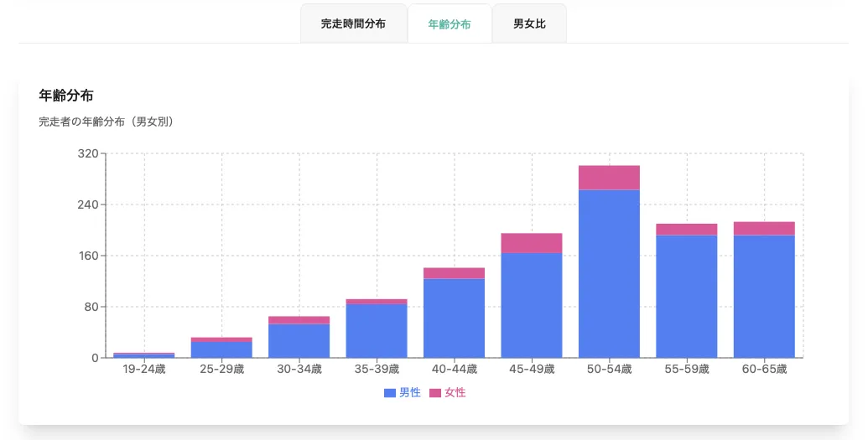Select the 年齢分布 tab
This screenshot has height=440, width=868.
450,24
